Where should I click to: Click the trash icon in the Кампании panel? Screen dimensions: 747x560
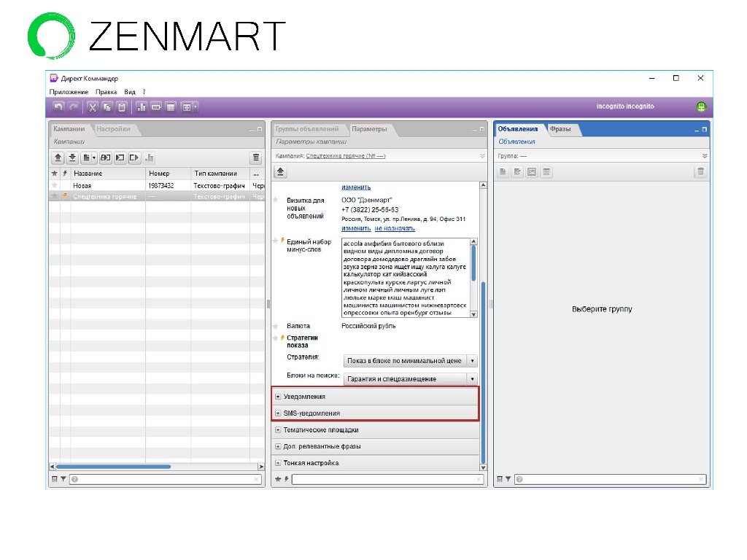pos(256,157)
